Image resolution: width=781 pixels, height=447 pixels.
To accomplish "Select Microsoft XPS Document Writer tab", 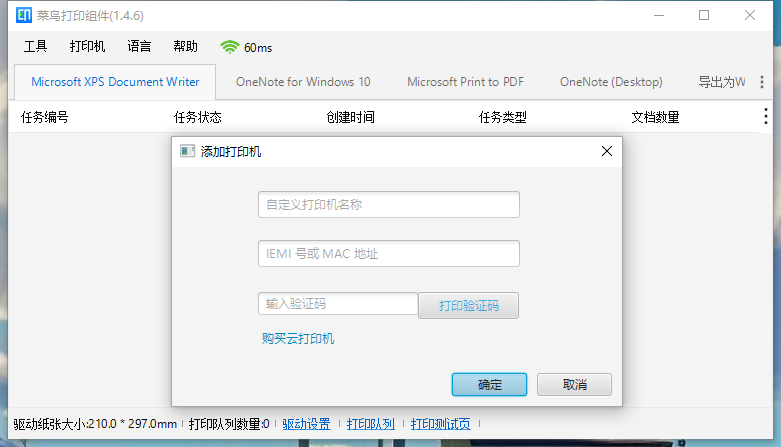I will pyautogui.click(x=115, y=82).
